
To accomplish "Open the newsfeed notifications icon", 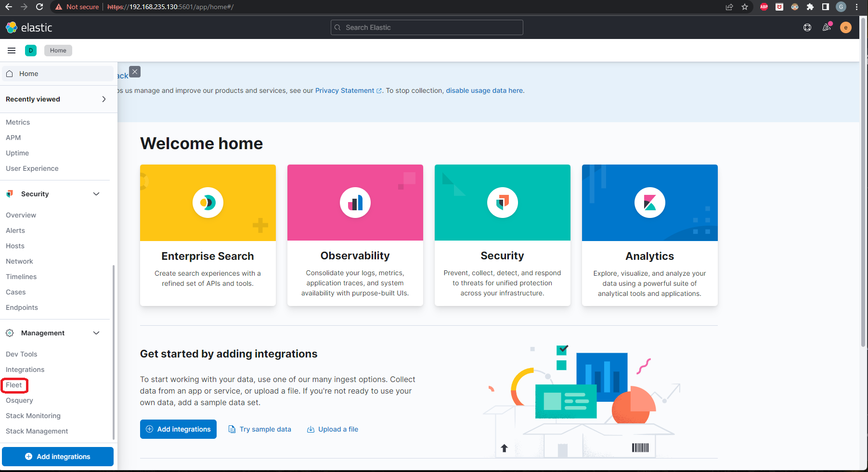I will tap(827, 27).
